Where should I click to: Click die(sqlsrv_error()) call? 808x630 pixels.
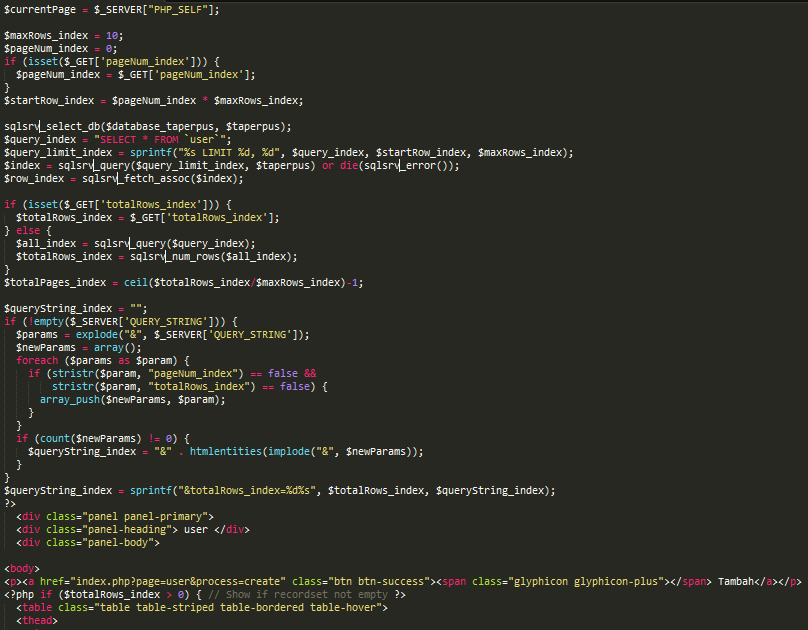point(399,166)
